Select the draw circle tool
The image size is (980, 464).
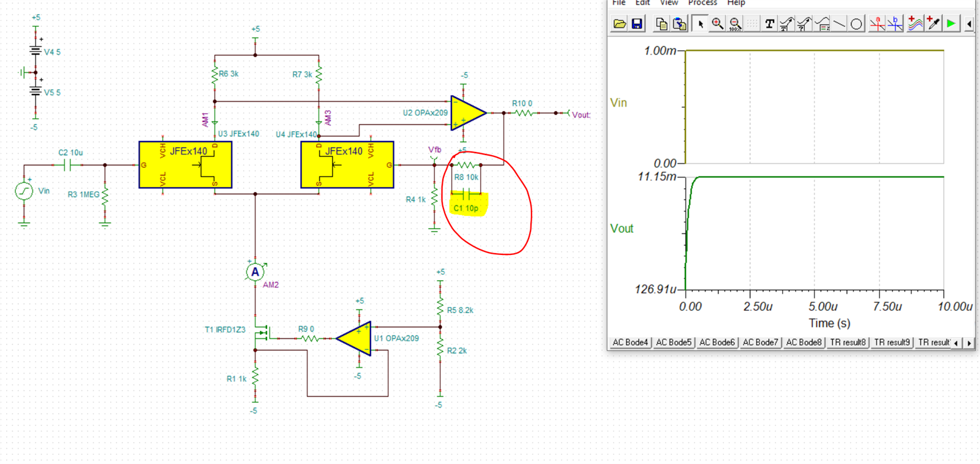[857, 24]
